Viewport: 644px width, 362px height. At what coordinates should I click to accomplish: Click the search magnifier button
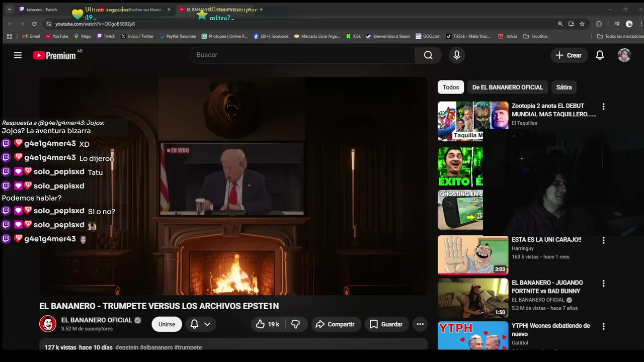pos(428,55)
